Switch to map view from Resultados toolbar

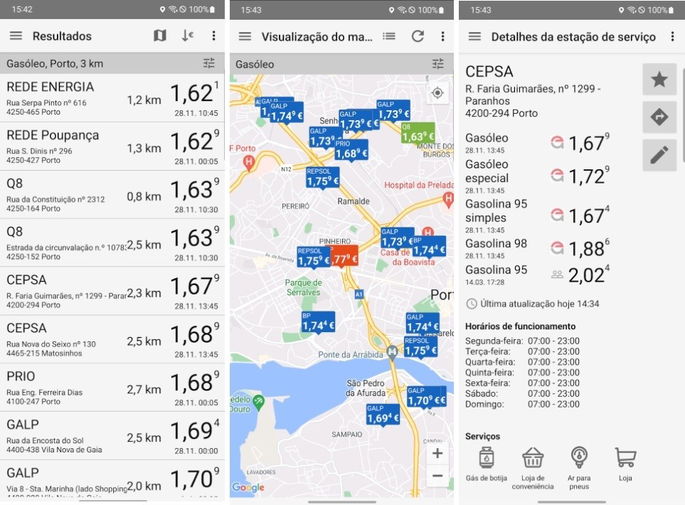click(x=160, y=36)
